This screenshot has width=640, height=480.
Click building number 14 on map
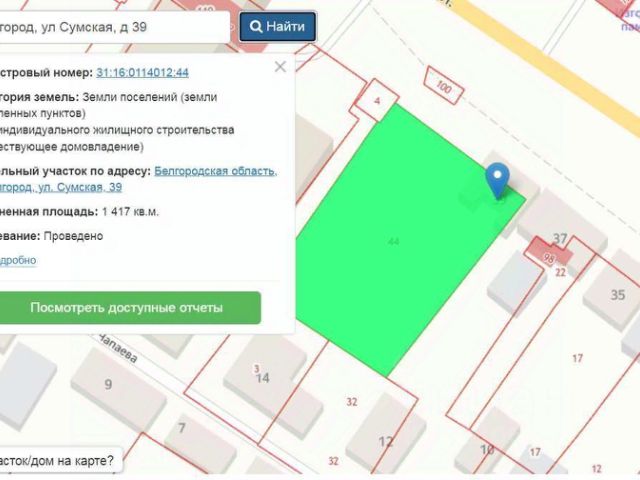262,378
